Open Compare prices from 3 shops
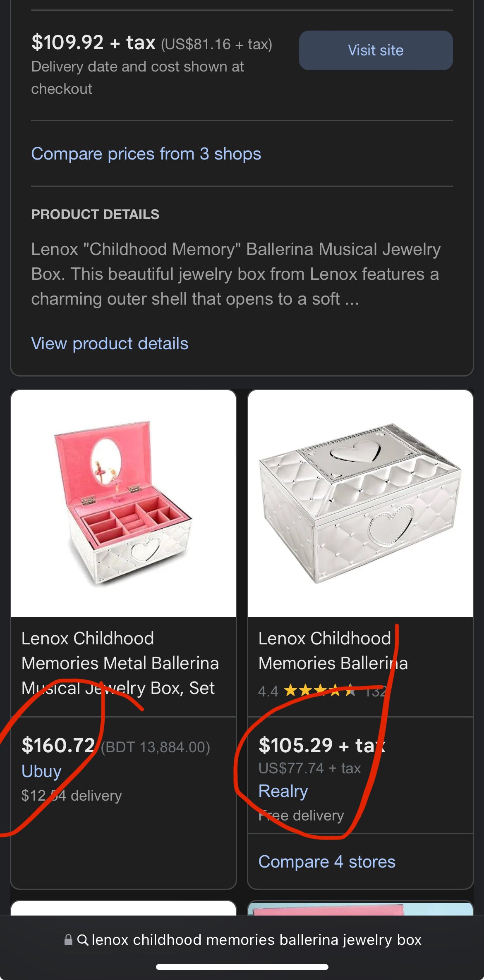This screenshot has height=980, width=484. [x=146, y=153]
